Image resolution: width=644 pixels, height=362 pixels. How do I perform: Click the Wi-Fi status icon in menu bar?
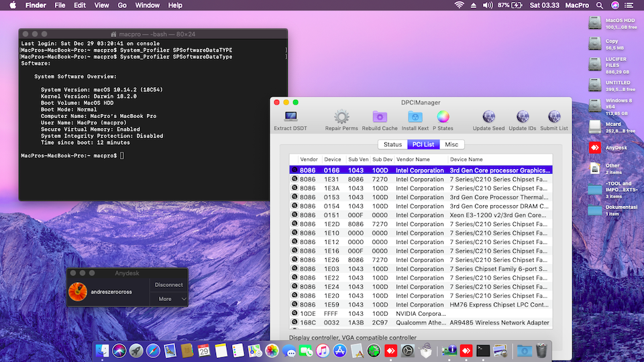click(x=459, y=5)
